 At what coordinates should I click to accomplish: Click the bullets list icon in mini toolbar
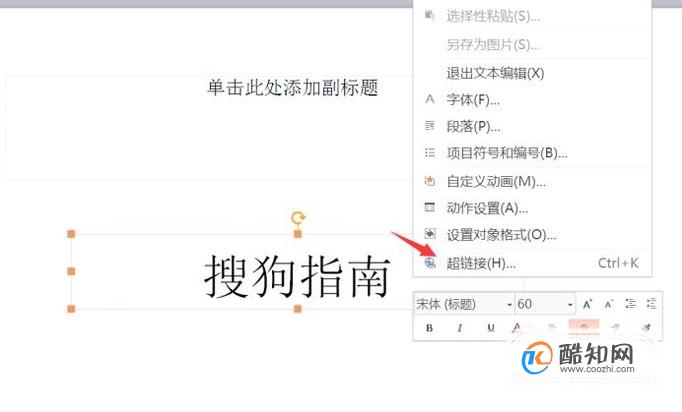(x=630, y=304)
